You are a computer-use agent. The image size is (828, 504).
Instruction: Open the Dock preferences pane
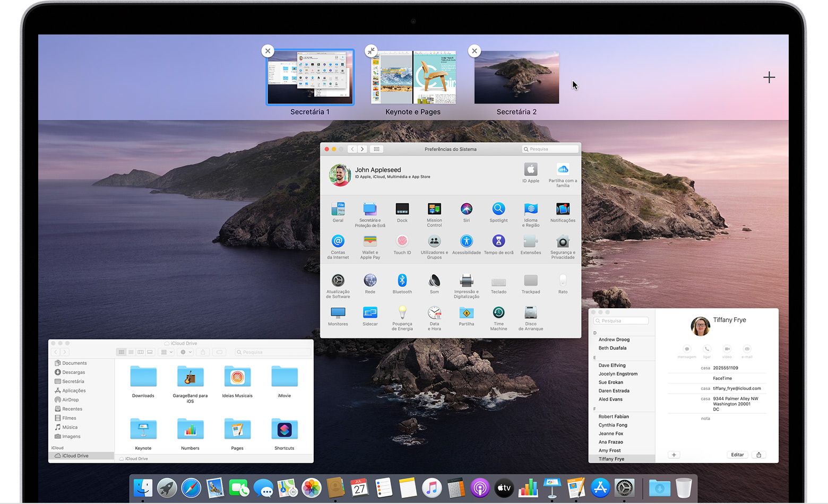(402, 212)
